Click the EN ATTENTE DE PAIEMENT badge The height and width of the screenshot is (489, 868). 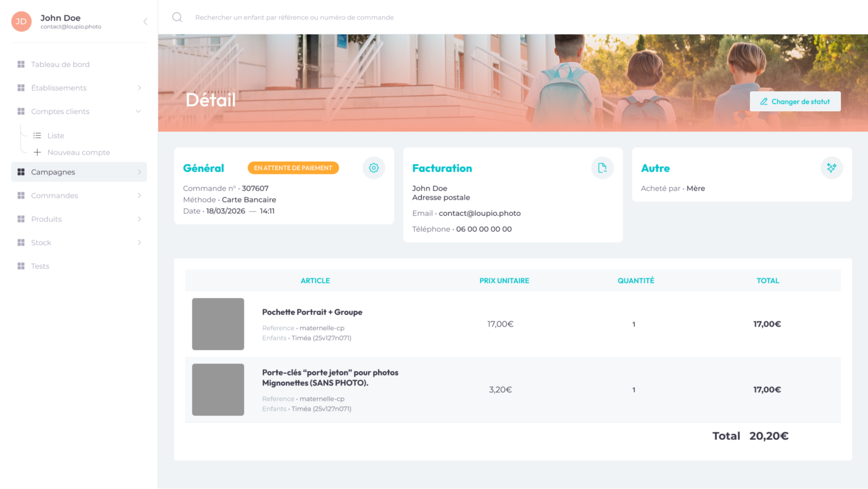point(293,168)
